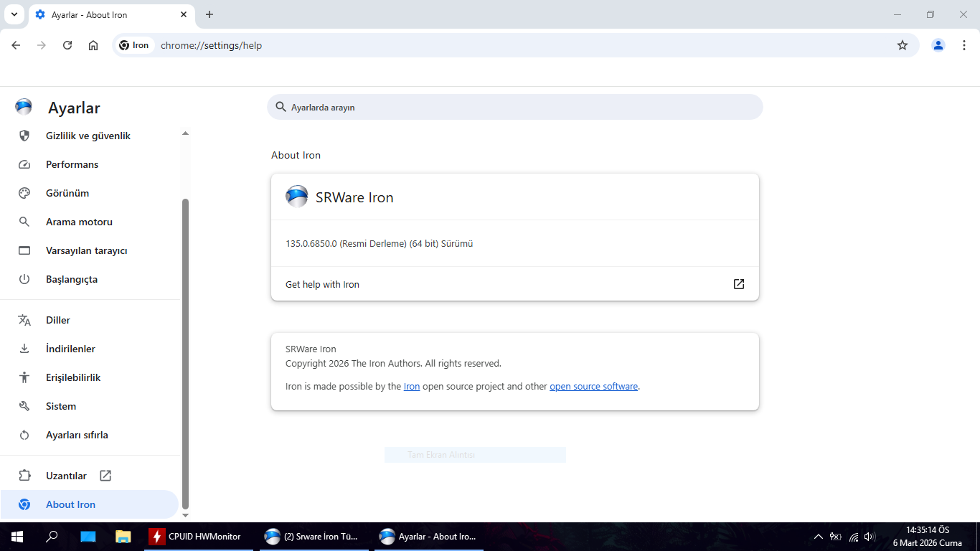This screenshot has width=980, height=551.
Task: Open Diller settings section
Action: [x=89, y=320]
